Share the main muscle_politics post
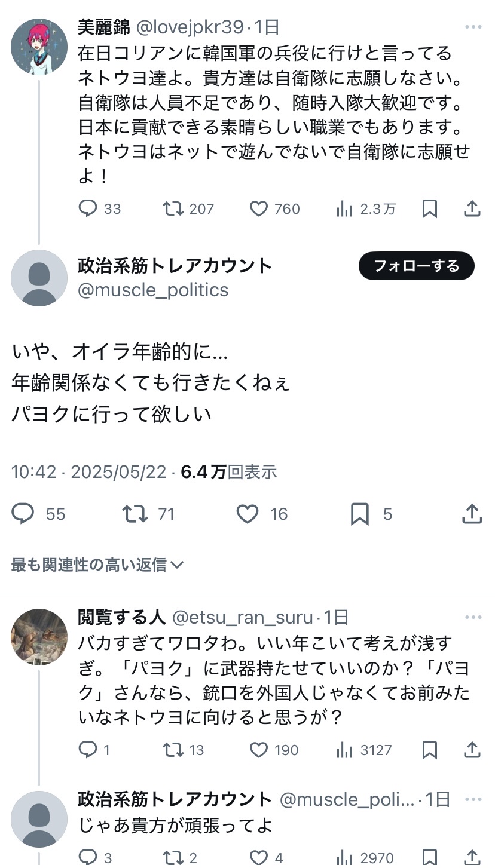 (x=472, y=514)
